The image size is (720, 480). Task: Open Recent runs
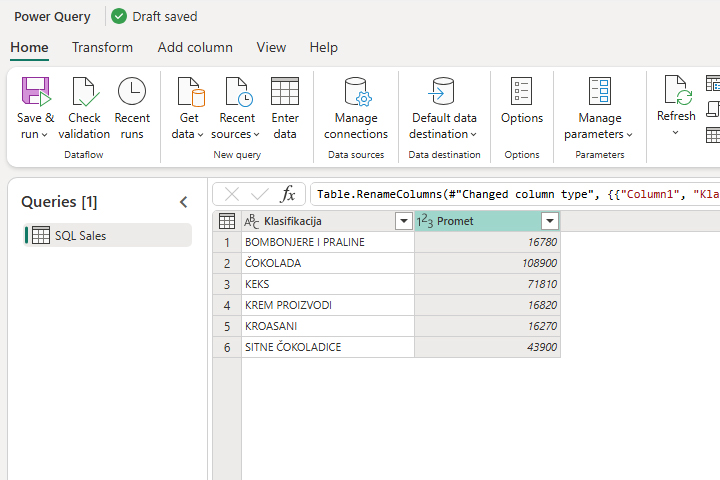click(132, 109)
